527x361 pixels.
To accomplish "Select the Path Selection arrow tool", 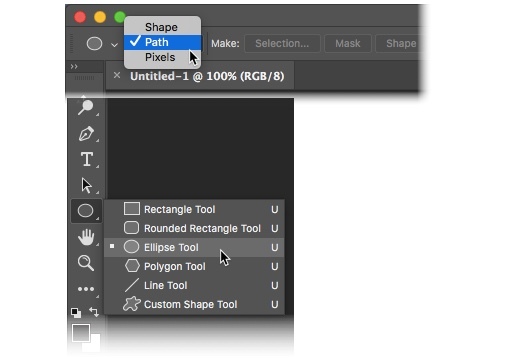I will coord(86,185).
